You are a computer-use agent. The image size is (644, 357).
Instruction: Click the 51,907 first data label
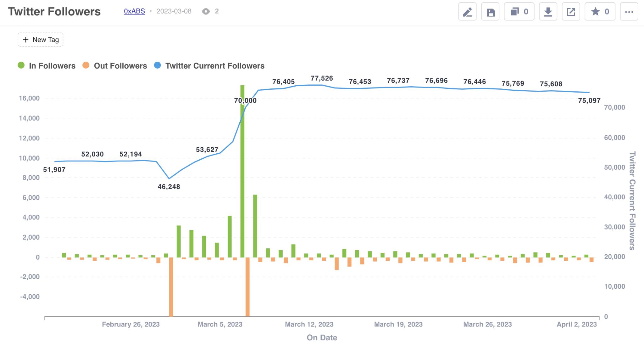54,170
